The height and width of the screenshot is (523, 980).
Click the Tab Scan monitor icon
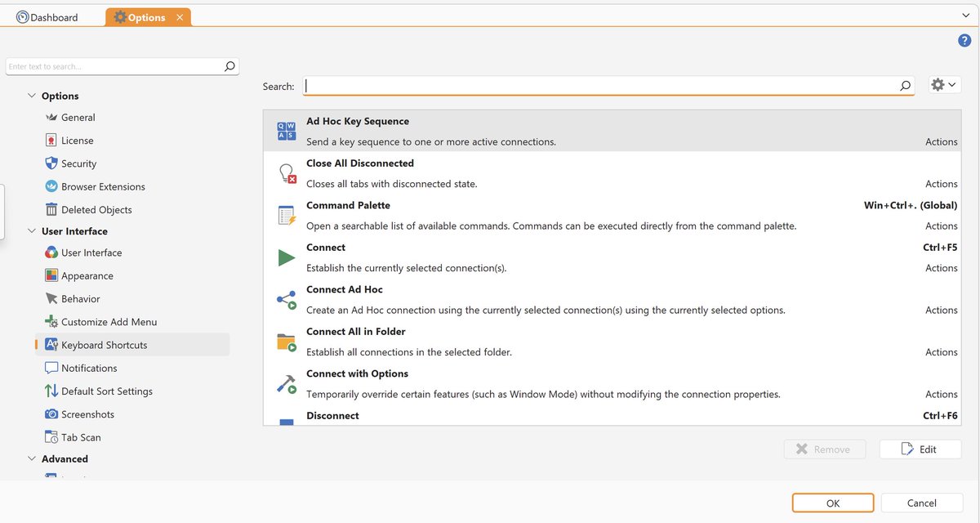click(x=51, y=437)
